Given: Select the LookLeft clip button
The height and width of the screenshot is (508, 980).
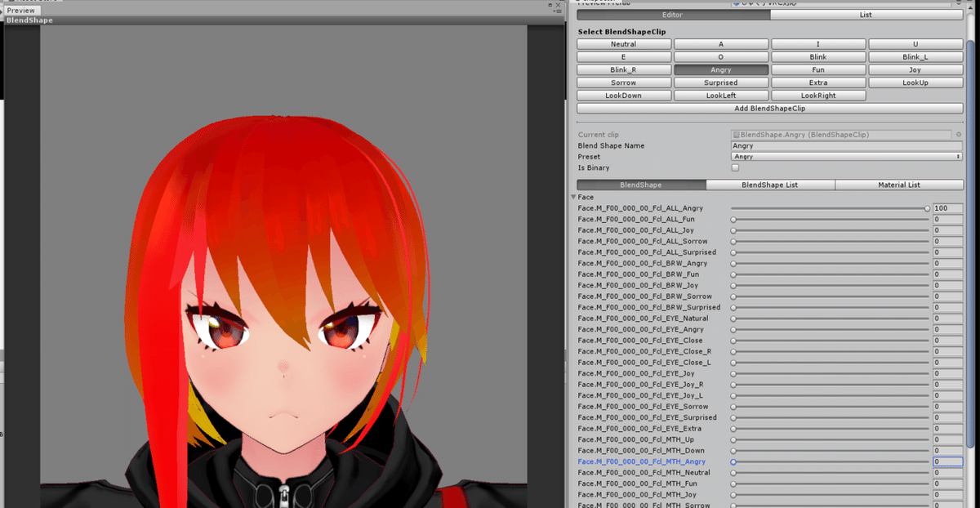Looking at the screenshot, I should [721, 96].
